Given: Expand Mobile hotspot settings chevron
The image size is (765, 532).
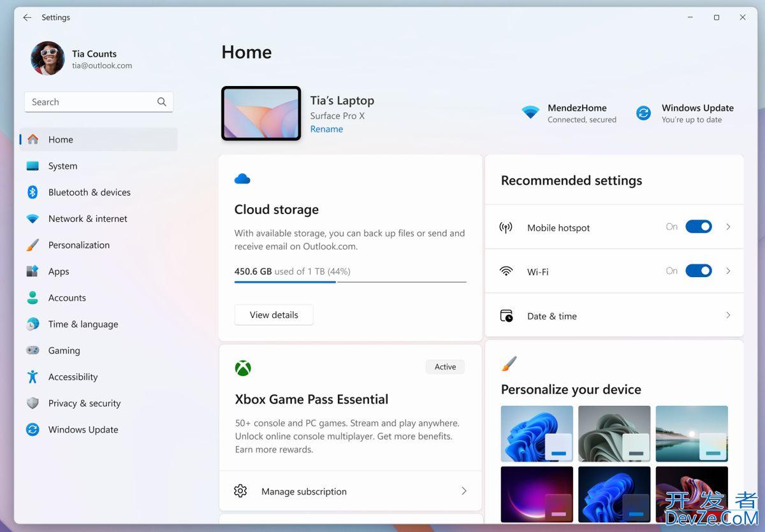Looking at the screenshot, I should tap(728, 227).
